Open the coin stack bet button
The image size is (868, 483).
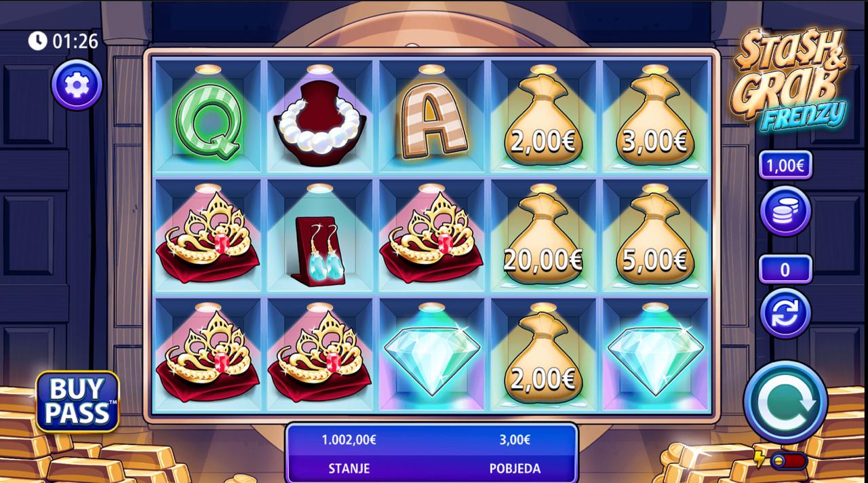coord(785,211)
